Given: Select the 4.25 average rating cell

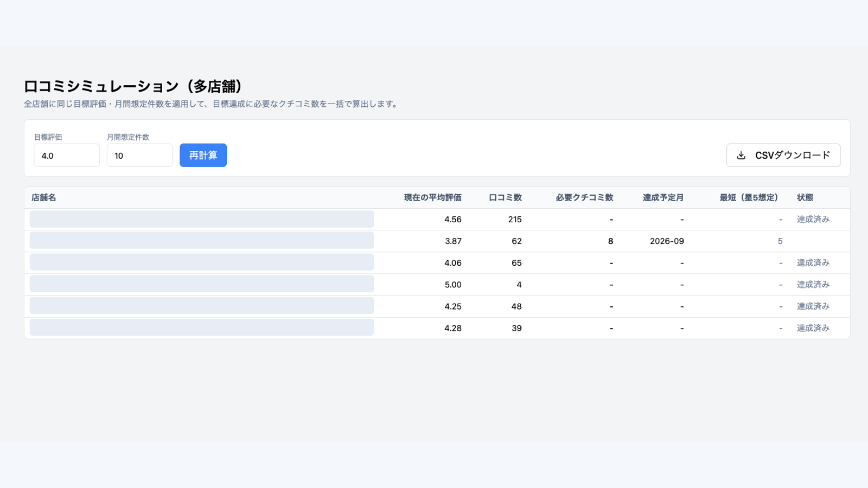Looking at the screenshot, I should (x=452, y=306).
